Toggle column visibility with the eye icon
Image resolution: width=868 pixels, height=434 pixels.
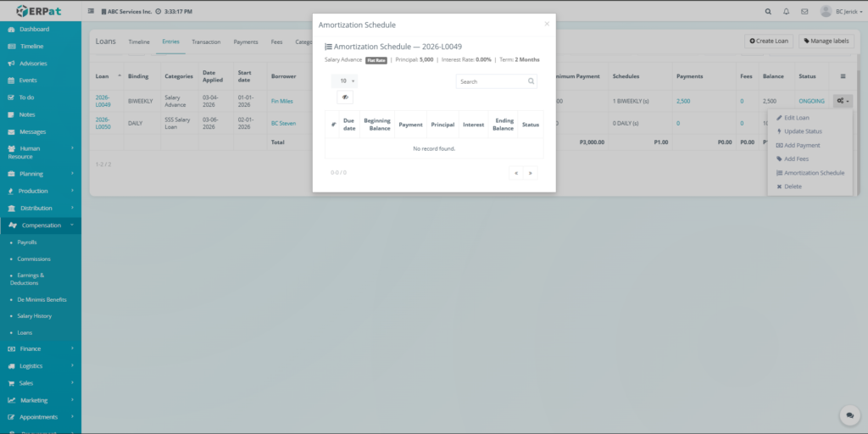pyautogui.click(x=345, y=97)
